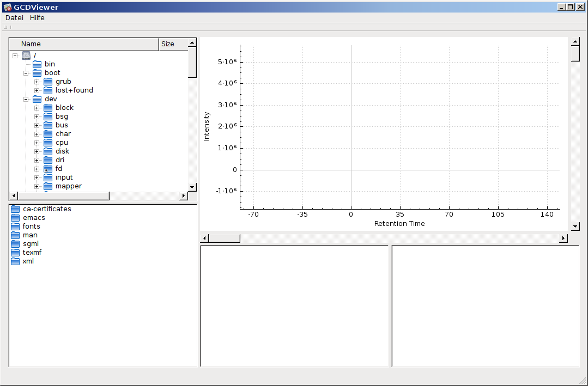Image resolution: width=588 pixels, height=386 pixels.
Task: Click the mapper folder icon
Action: point(47,186)
